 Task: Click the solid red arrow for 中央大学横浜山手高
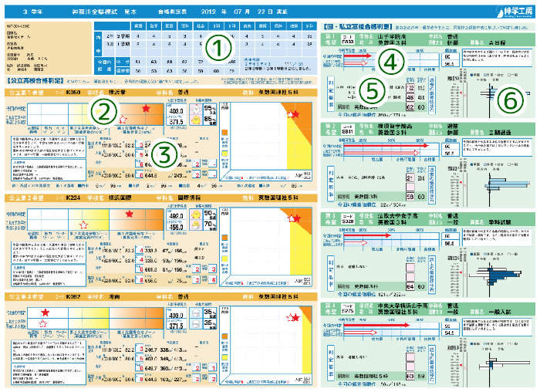pyautogui.click(x=376, y=325)
